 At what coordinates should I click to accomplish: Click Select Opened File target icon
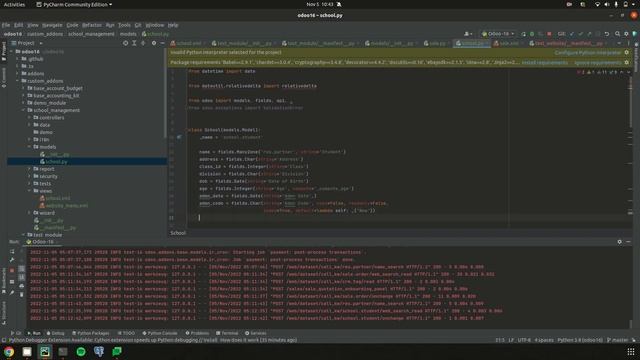pos(125,43)
